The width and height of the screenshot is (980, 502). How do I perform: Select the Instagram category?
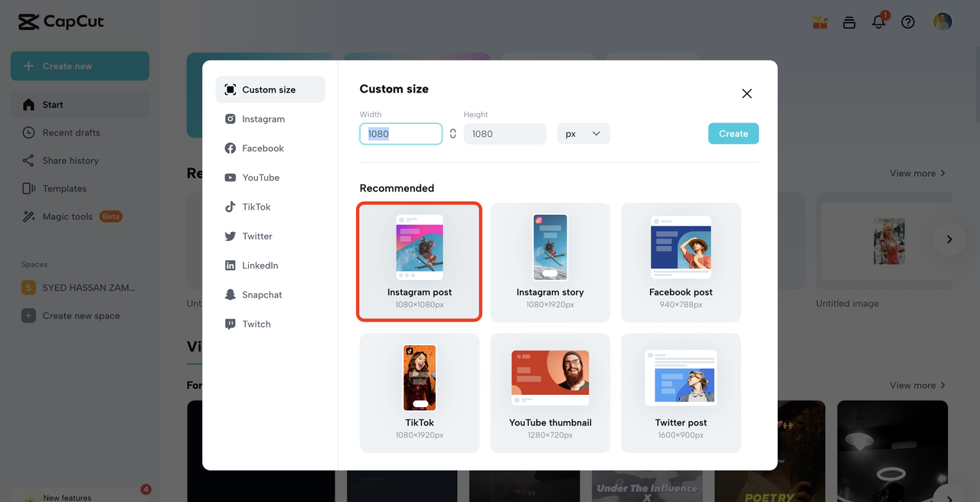tap(270, 119)
